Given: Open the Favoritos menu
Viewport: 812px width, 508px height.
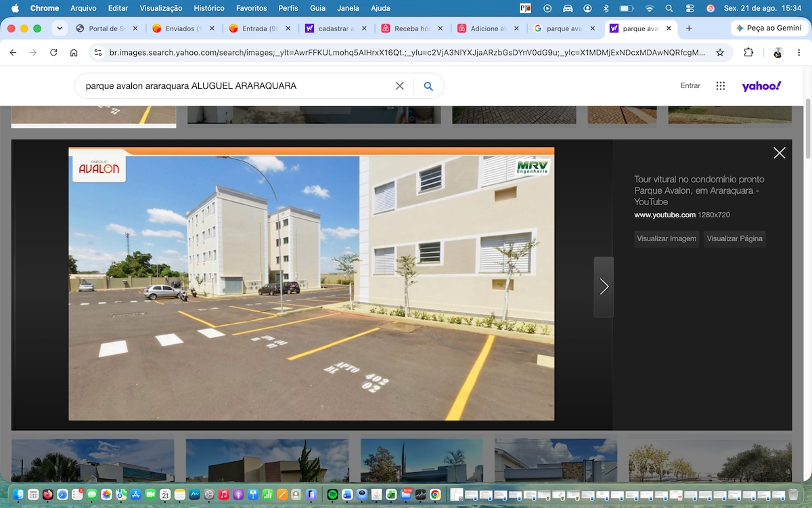Looking at the screenshot, I should (x=251, y=8).
